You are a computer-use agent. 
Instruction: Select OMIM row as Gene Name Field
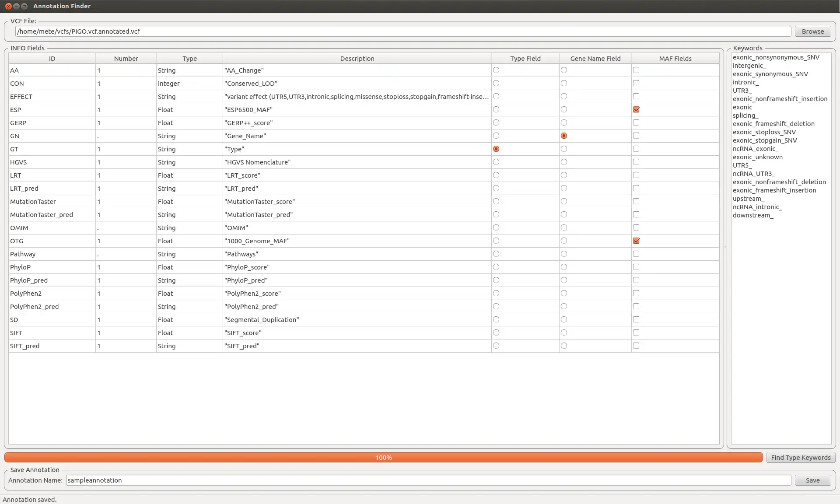pos(563,227)
